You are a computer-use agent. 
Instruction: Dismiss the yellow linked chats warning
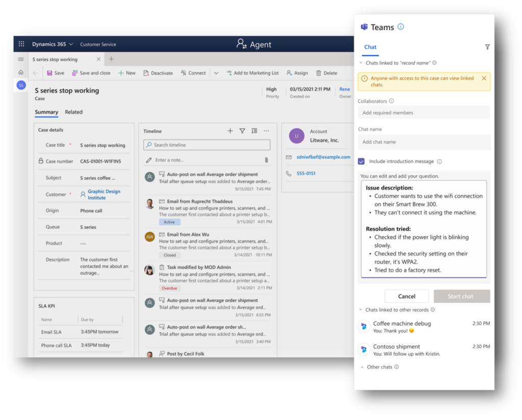click(484, 78)
